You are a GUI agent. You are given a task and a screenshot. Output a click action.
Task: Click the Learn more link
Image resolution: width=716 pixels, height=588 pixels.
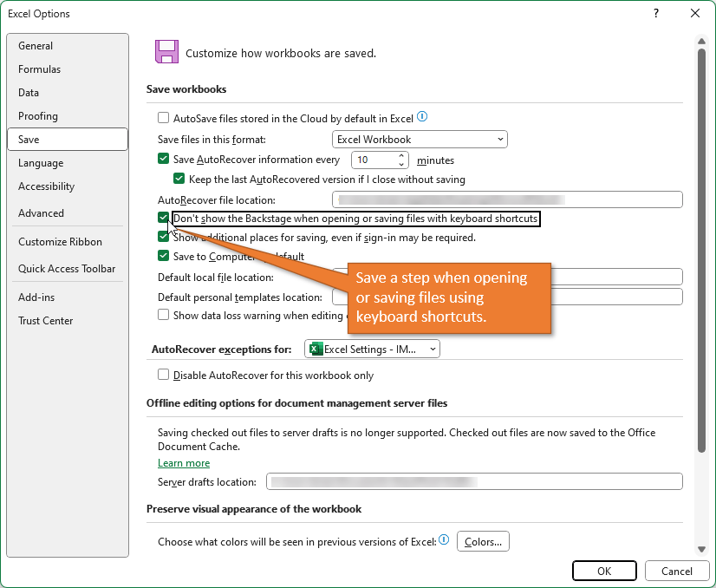tap(184, 463)
